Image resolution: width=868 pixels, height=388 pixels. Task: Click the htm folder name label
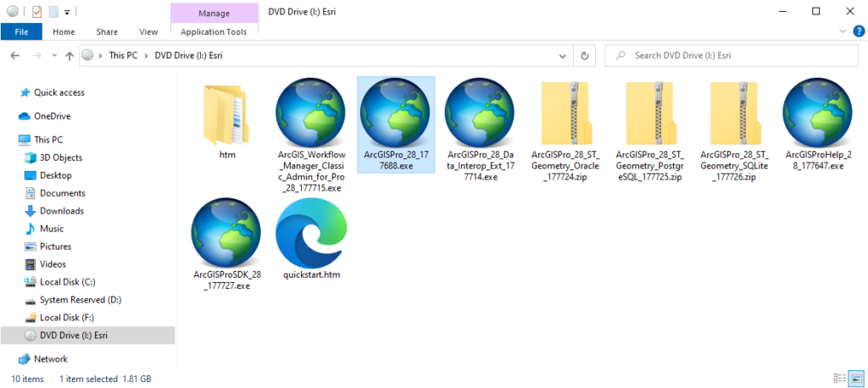point(227,155)
